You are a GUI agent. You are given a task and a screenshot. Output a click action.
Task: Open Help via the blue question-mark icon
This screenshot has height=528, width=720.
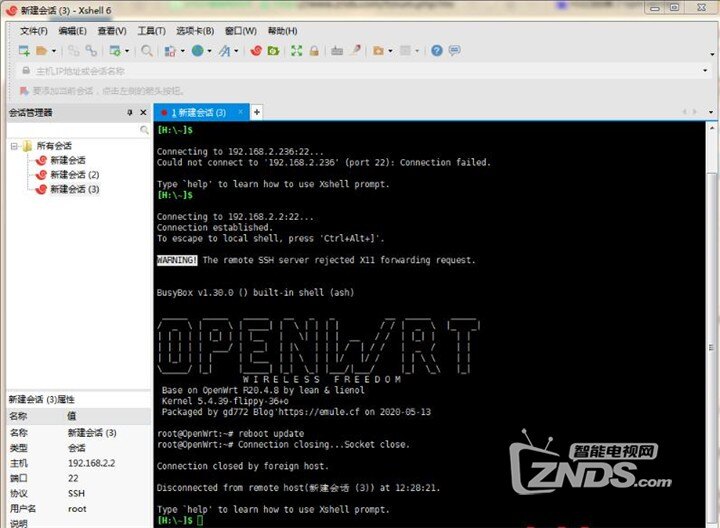point(437,51)
